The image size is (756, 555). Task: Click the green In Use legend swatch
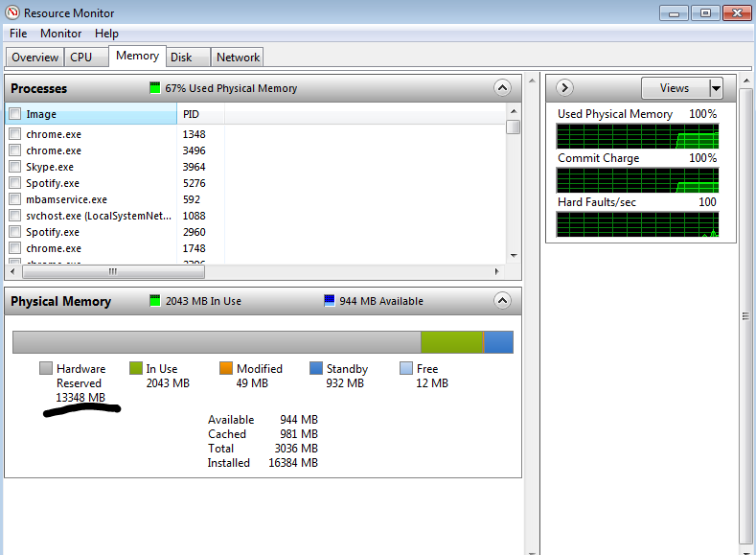pyautogui.click(x=136, y=368)
